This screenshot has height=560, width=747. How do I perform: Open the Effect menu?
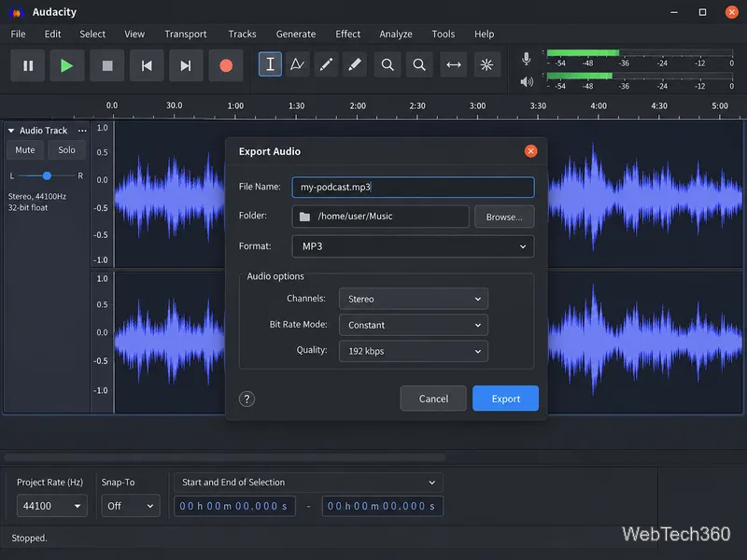(347, 34)
